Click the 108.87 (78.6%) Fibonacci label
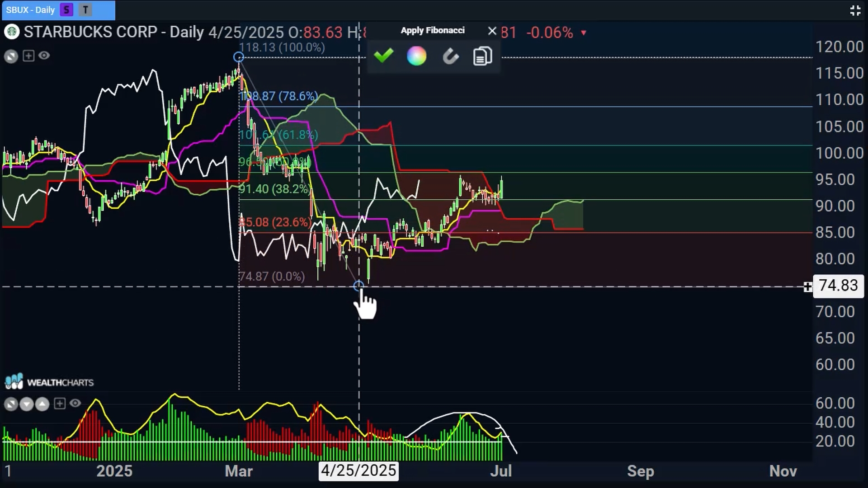Image resolution: width=868 pixels, height=488 pixels. 278,96
